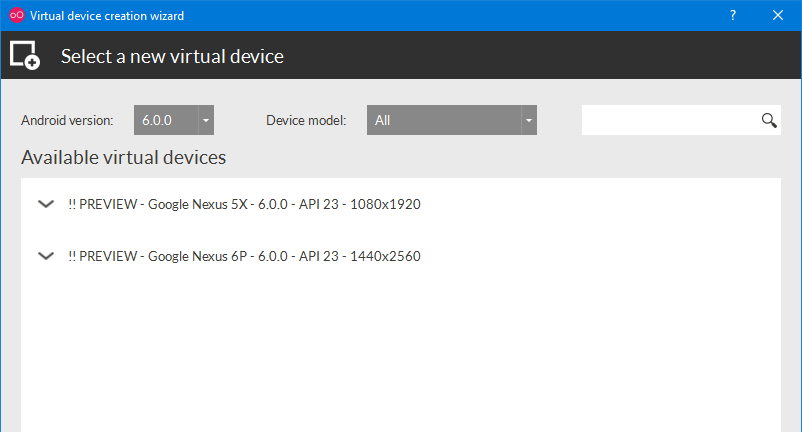Expand the Google Nexus 6P device chevron
The height and width of the screenshot is (432, 802).
tap(46, 256)
